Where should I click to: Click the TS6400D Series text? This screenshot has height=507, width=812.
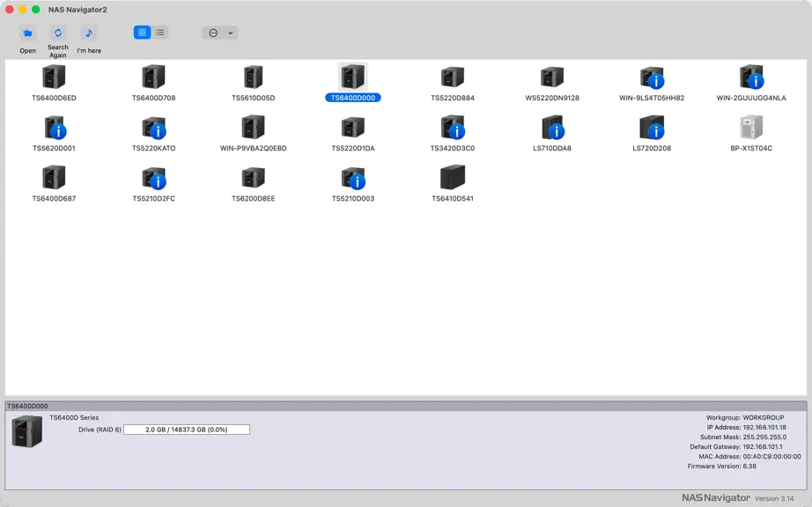click(74, 417)
